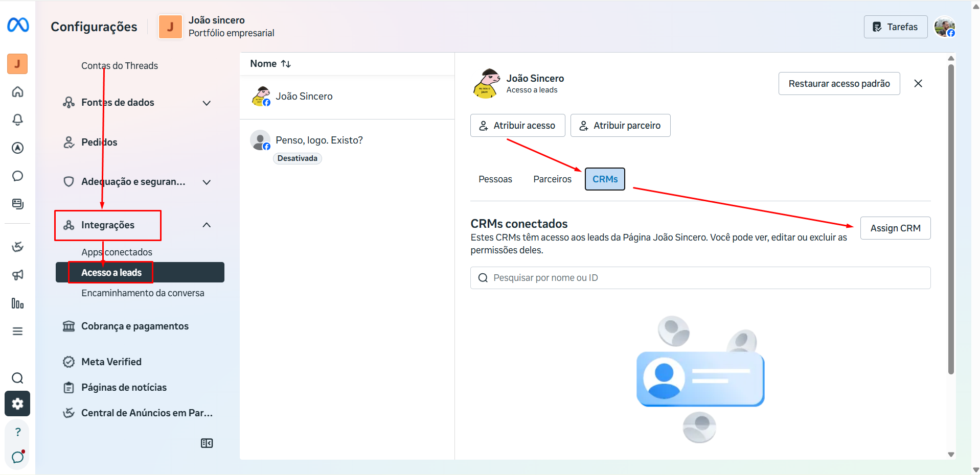Open search magnifier icon in sidebar

pyautogui.click(x=17, y=378)
